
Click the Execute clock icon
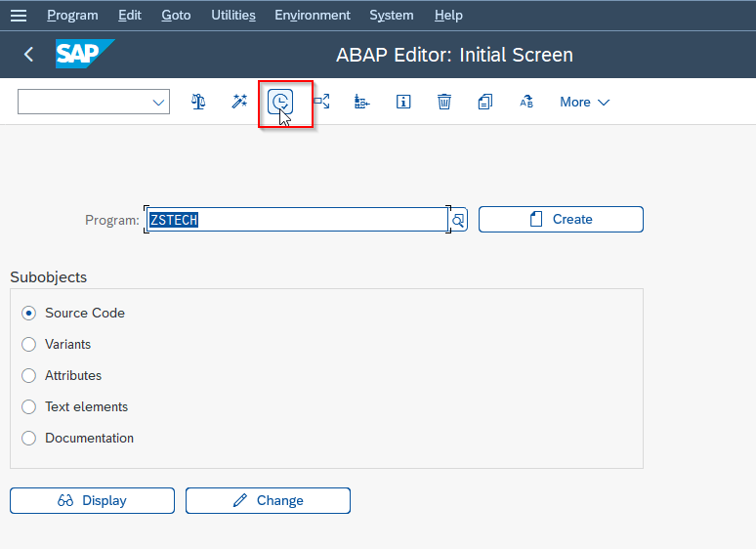click(x=280, y=102)
